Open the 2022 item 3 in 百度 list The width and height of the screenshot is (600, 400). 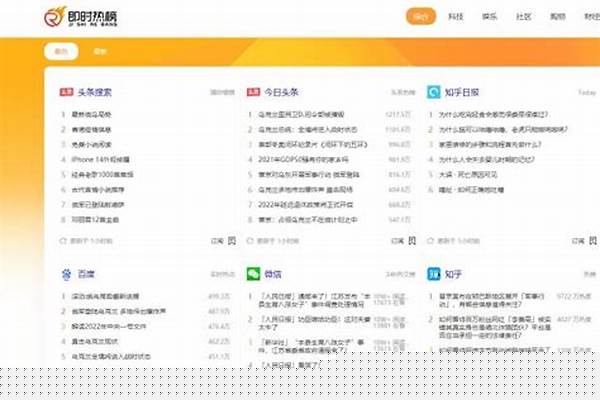pos(109,326)
